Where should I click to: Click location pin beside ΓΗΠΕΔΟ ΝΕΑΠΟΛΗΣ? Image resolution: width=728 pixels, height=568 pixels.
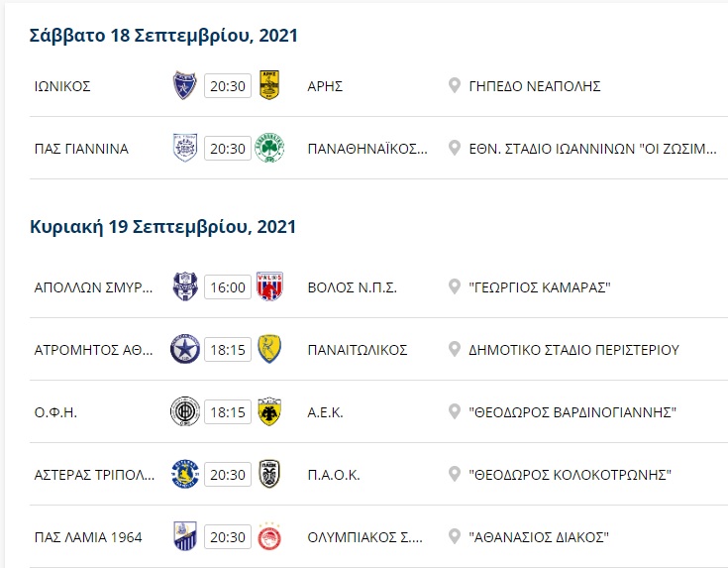[455, 85]
